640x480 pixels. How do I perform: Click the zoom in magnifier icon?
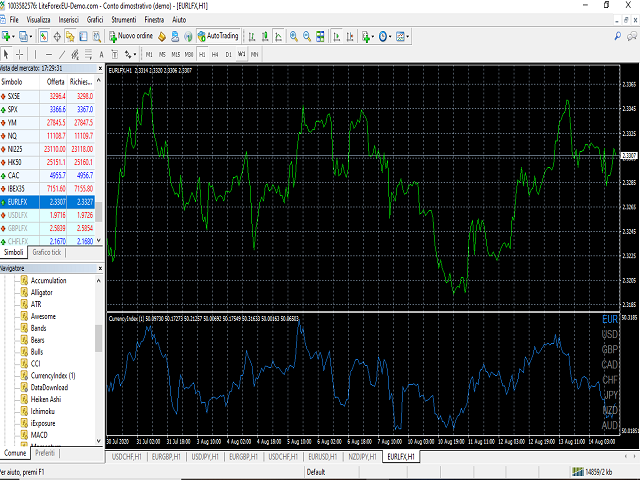tap(293, 36)
